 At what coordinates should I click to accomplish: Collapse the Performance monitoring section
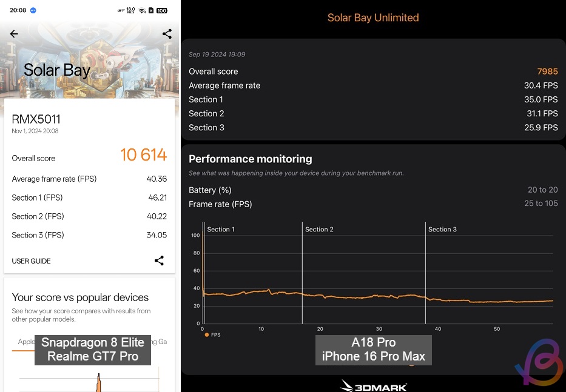point(250,159)
